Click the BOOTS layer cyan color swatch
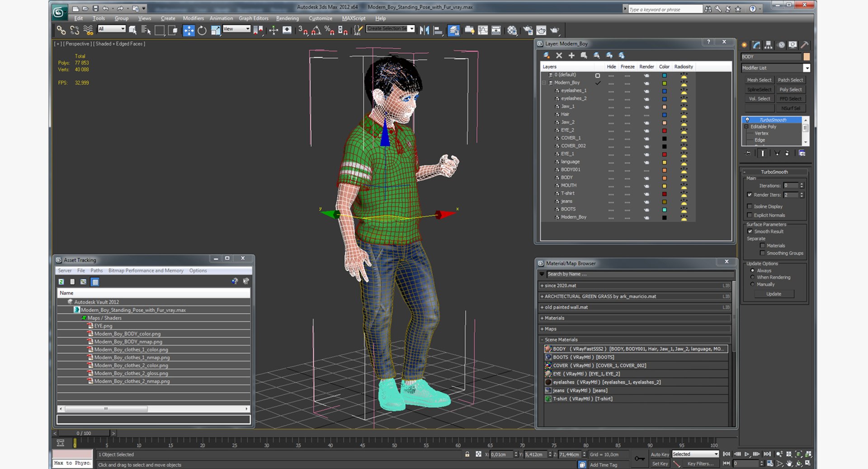The image size is (868, 469). [664, 210]
